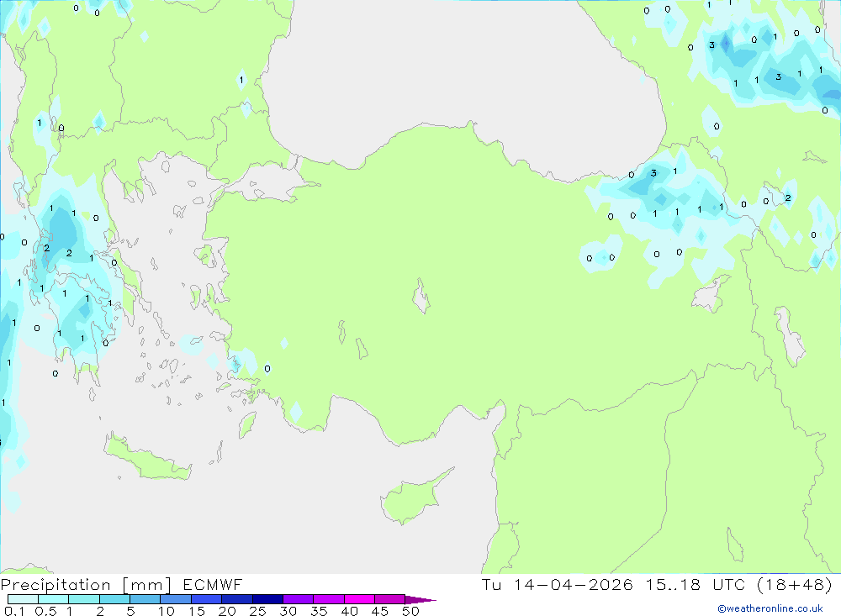841x616 pixels.
Task: Click the '30' legend scale label
Action: [288, 611]
